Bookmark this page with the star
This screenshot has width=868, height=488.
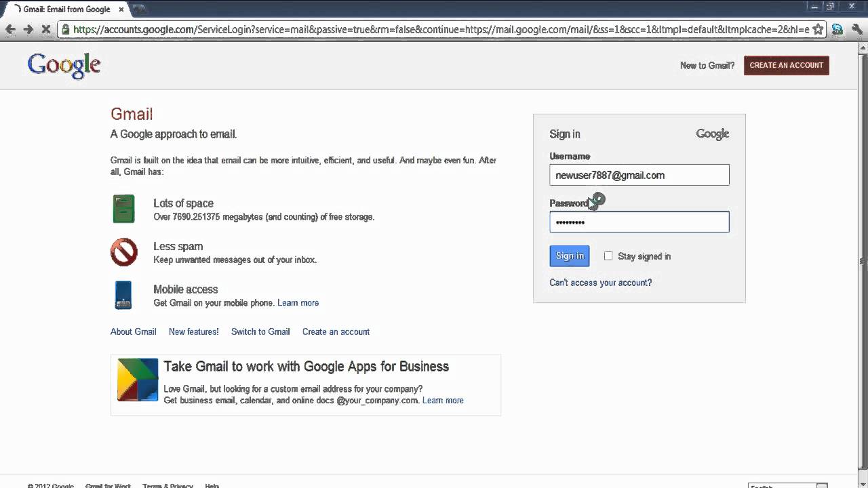click(x=818, y=29)
